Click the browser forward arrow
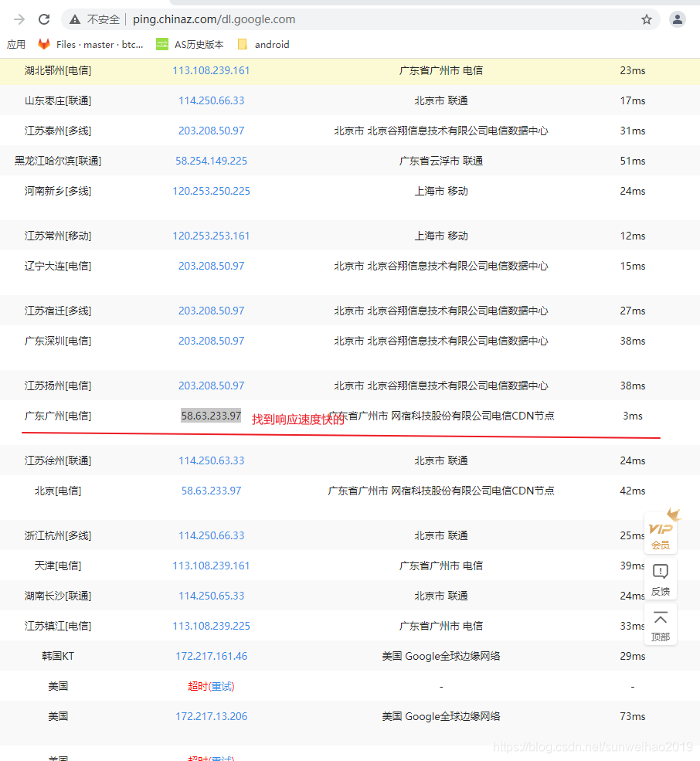The image size is (700, 761). tap(19, 19)
